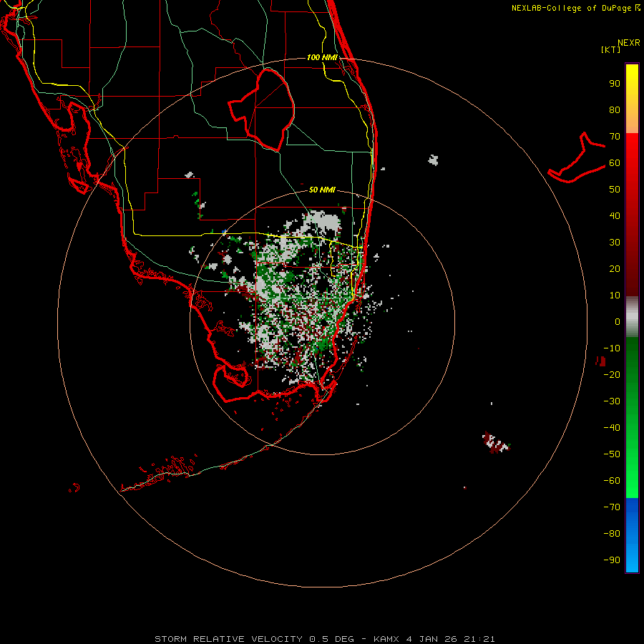Click the -20 value on the velocity scale

(x=612, y=374)
